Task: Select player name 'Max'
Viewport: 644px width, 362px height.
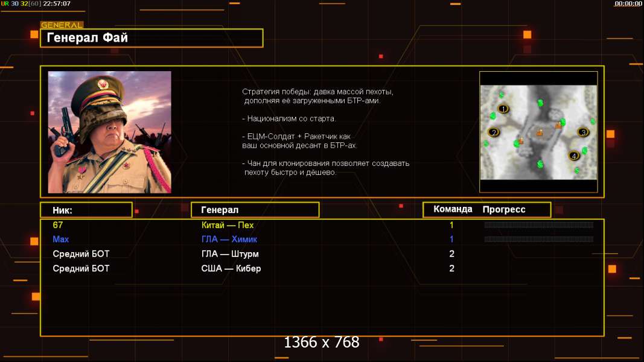Action: pyautogui.click(x=61, y=240)
